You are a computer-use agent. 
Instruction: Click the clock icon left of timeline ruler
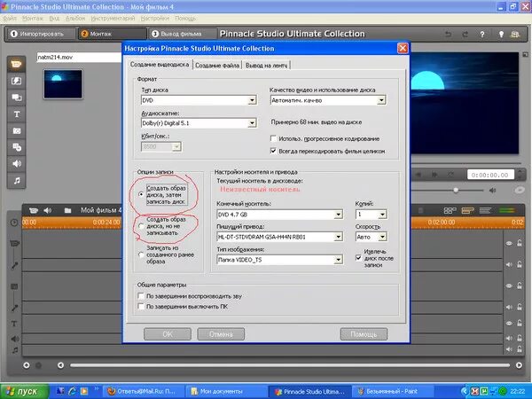tap(14, 223)
